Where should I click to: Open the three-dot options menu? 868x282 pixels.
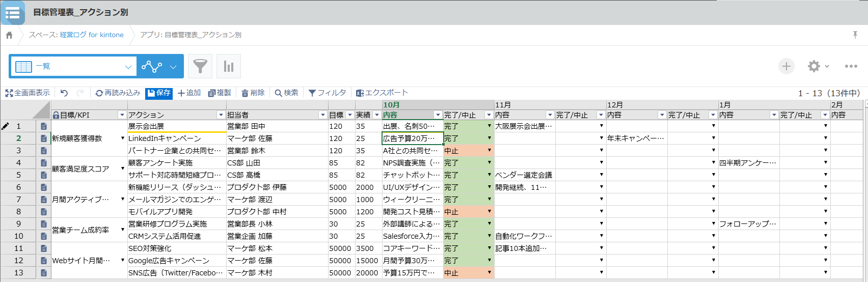coord(851,66)
